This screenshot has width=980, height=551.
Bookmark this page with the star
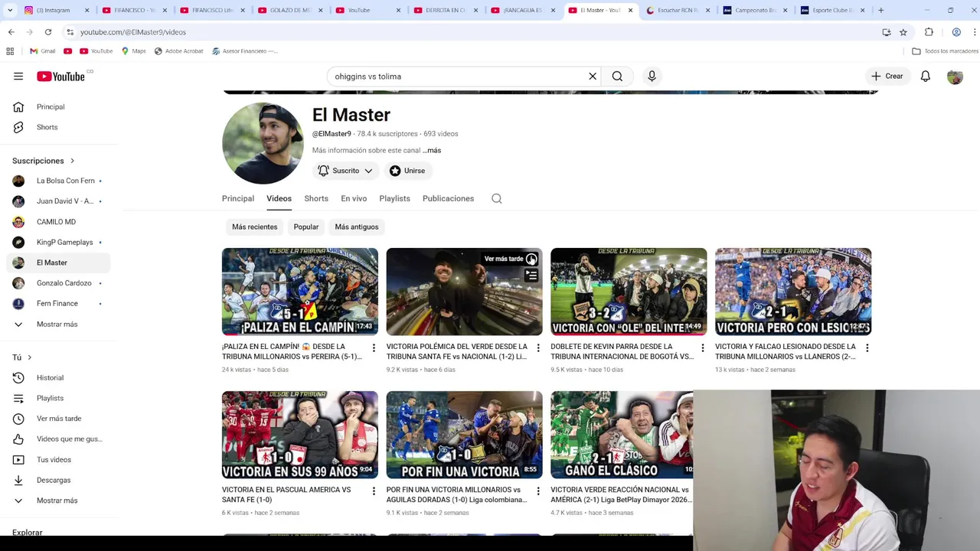pyautogui.click(x=903, y=32)
